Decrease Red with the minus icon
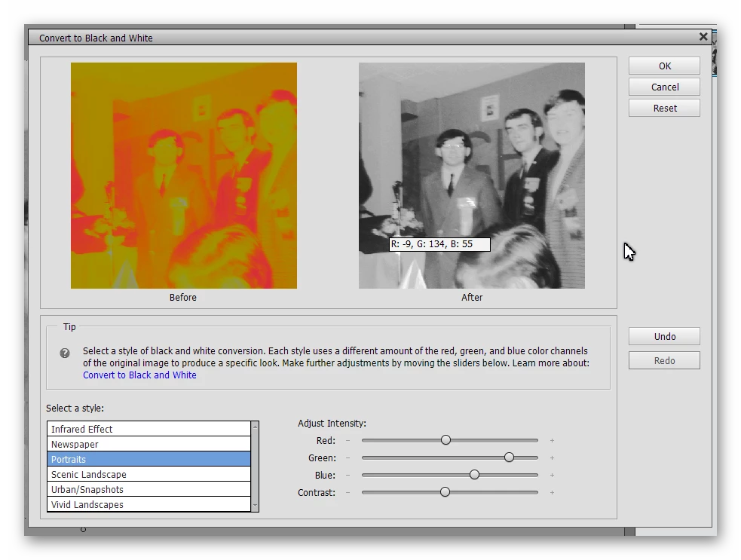The height and width of the screenshot is (560, 741). pyautogui.click(x=348, y=440)
